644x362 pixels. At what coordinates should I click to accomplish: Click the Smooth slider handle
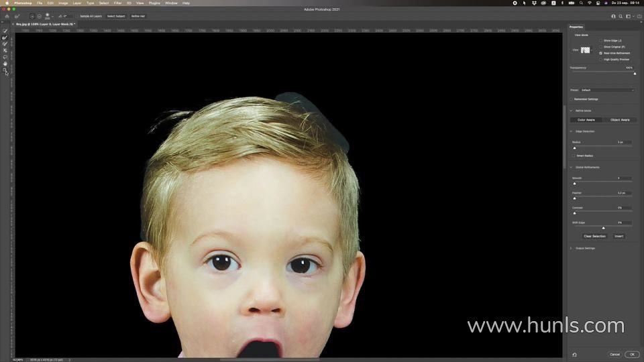point(575,184)
